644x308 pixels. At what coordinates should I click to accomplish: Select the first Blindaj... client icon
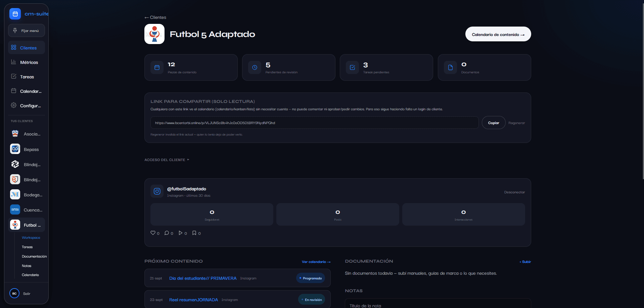[15, 164]
